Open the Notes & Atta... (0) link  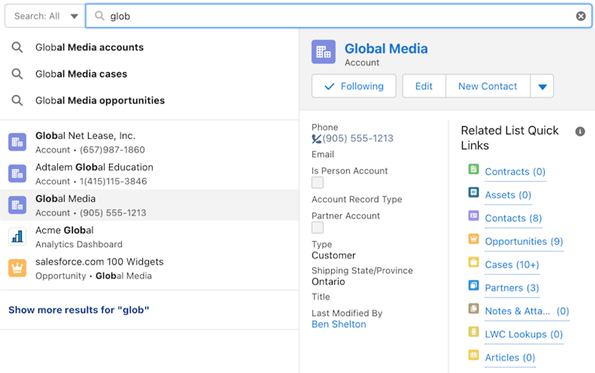tap(527, 311)
